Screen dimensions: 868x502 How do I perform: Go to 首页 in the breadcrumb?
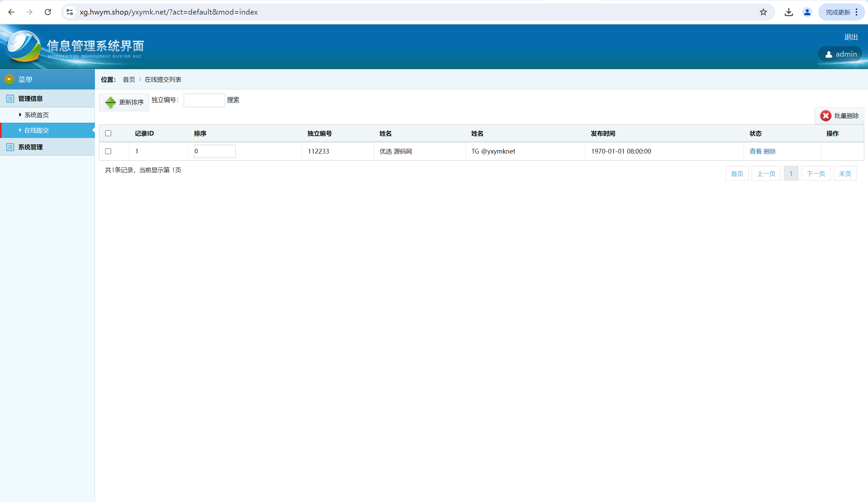point(129,80)
